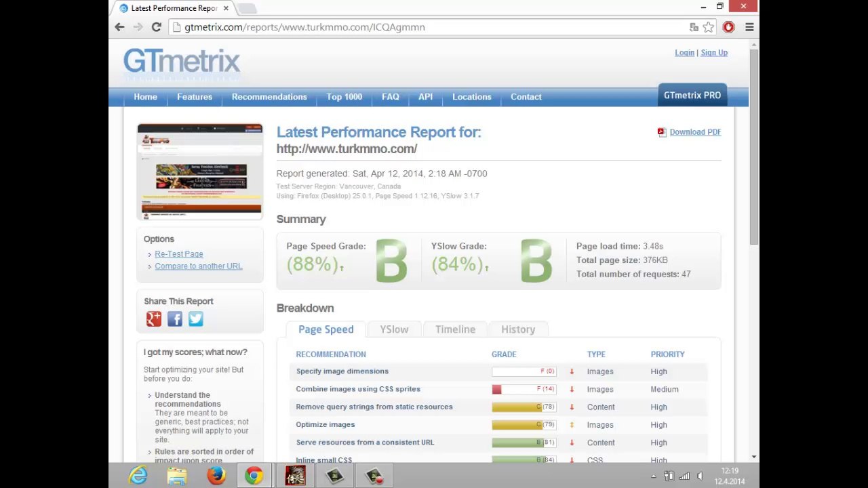This screenshot has height=488, width=868.
Task: Open the translate icon in the address bar
Action: tap(694, 27)
